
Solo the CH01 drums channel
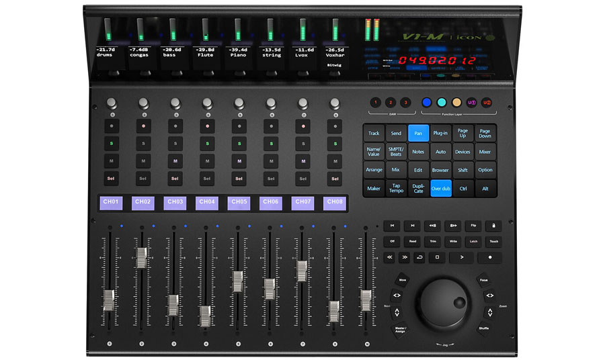coord(112,144)
